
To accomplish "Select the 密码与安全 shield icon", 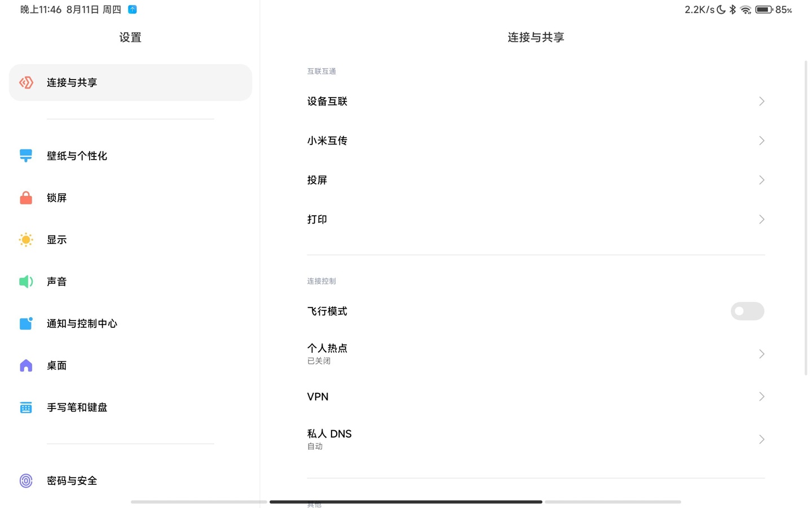I will [25, 480].
